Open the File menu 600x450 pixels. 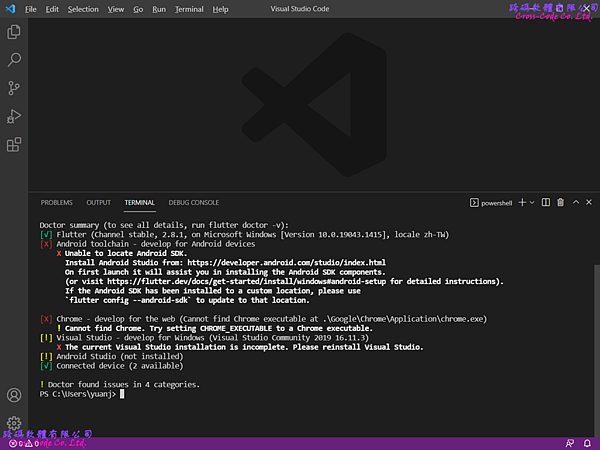31,9
